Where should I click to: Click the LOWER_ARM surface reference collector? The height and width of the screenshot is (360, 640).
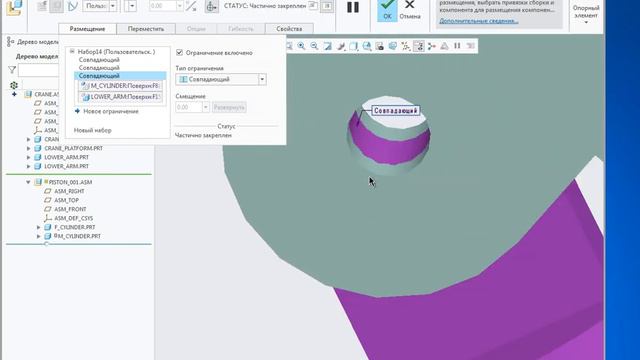point(120,97)
